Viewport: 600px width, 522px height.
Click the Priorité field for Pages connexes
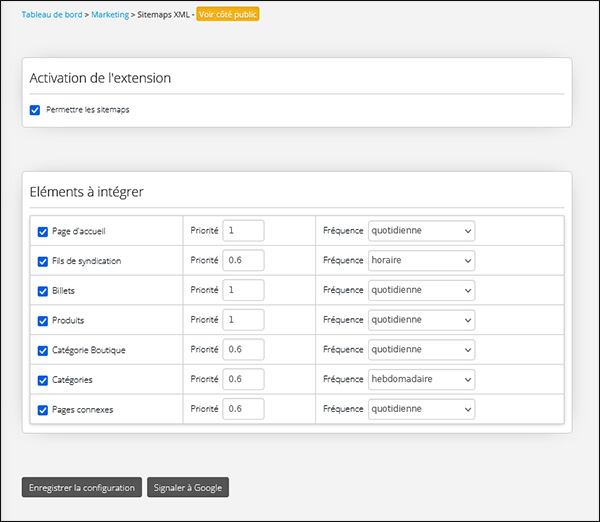click(243, 409)
